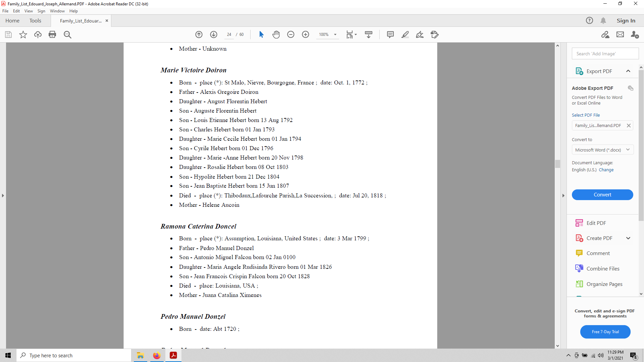Open the zoom level 100% dropdown
644x362 pixels.
[335, 35]
